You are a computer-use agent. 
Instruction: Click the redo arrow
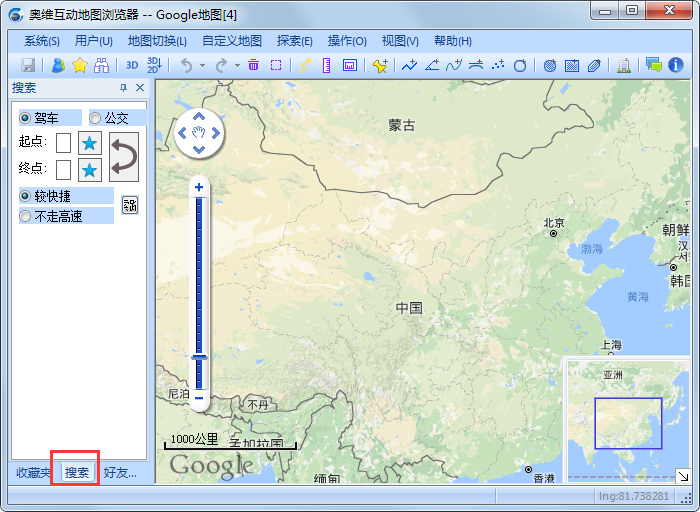click(x=221, y=65)
